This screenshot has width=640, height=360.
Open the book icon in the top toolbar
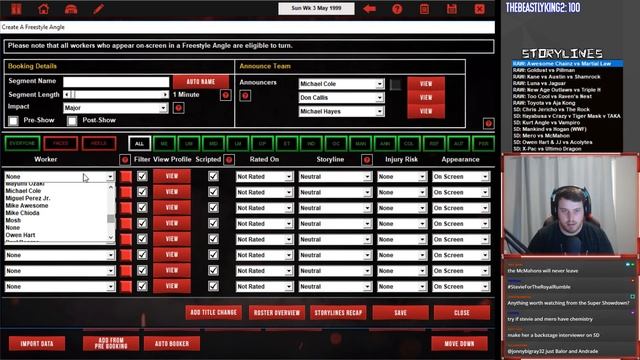tap(16, 9)
